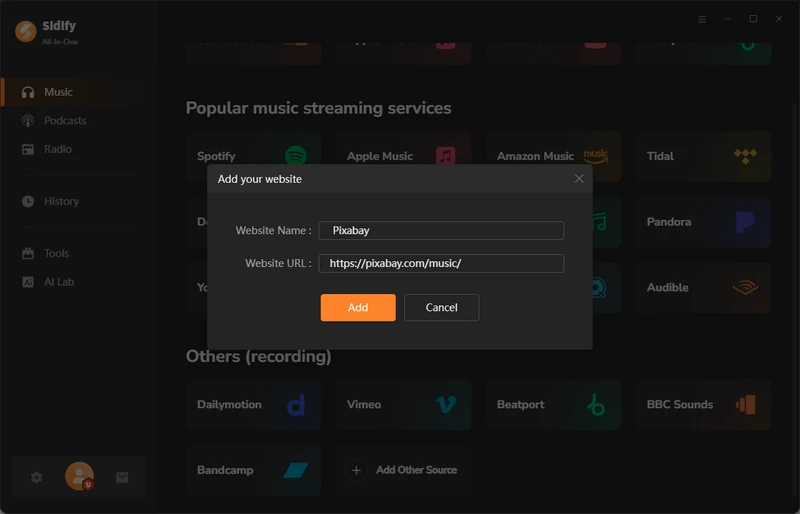Screen dimensions: 800x514
Task: Click the Sidify logo icon
Action: tap(26, 31)
